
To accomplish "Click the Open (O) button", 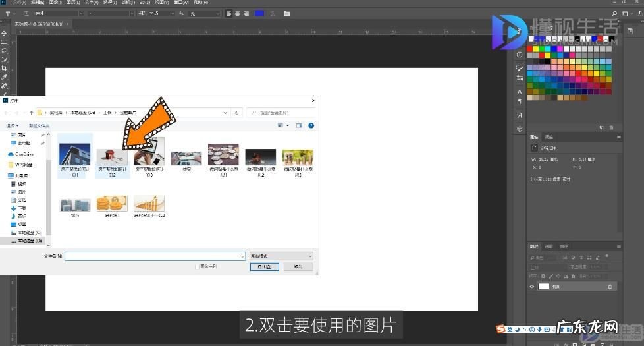I will point(265,267).
